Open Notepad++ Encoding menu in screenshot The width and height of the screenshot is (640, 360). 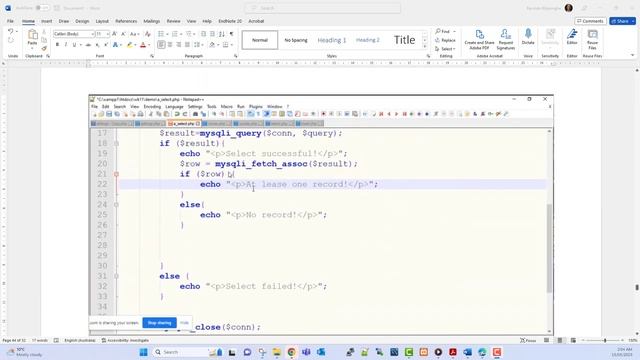tap(152, 107)
